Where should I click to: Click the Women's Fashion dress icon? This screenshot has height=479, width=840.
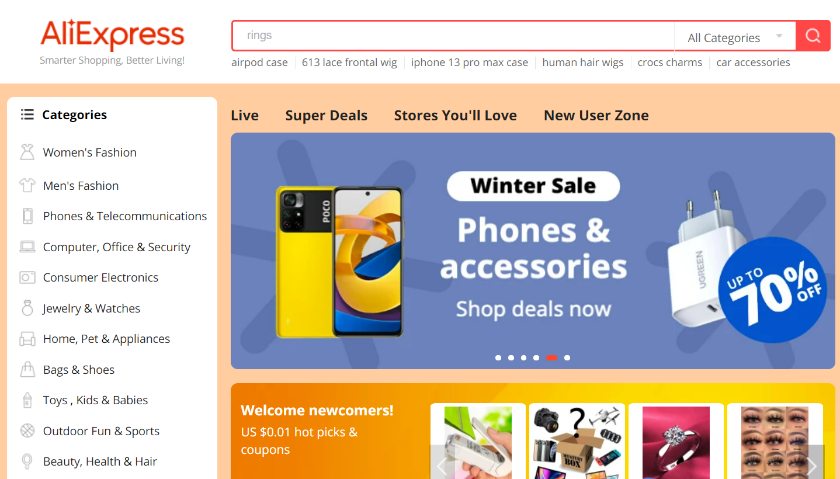tap(27, 152)
